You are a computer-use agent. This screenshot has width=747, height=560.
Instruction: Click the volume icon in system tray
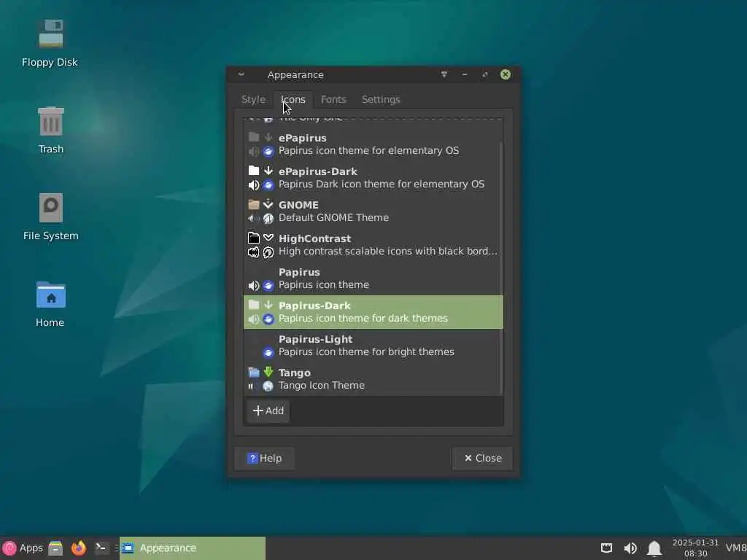(630, 548)
